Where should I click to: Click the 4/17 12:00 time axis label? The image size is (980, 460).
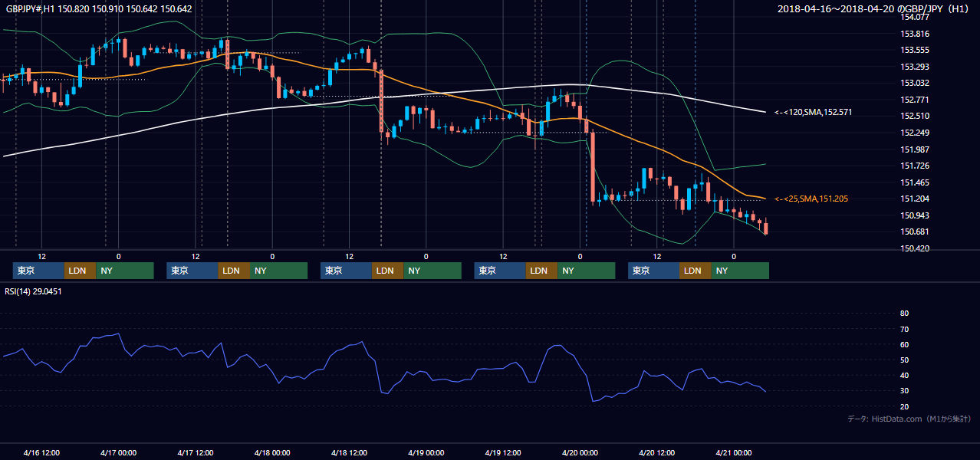196,452
